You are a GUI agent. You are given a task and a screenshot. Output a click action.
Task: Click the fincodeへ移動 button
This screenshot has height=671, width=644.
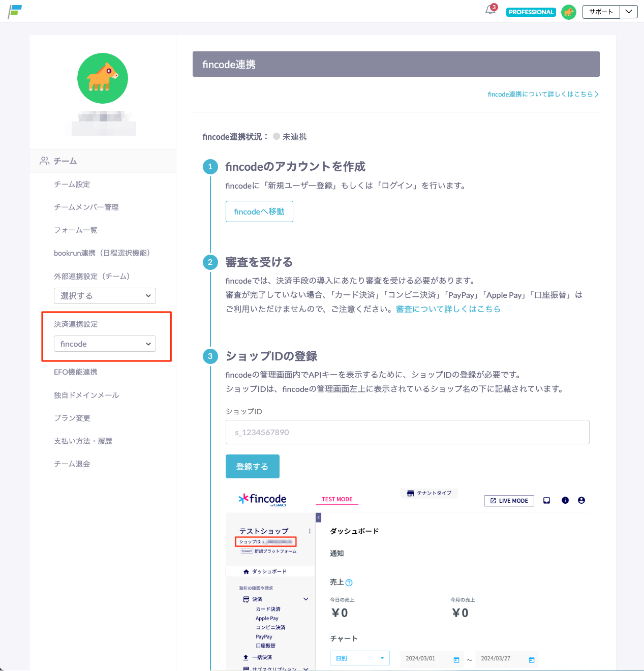(259, 211)
